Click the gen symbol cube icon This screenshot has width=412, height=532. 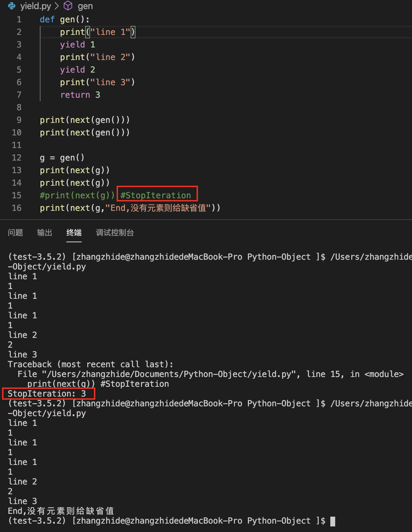[x=68, y=6]
